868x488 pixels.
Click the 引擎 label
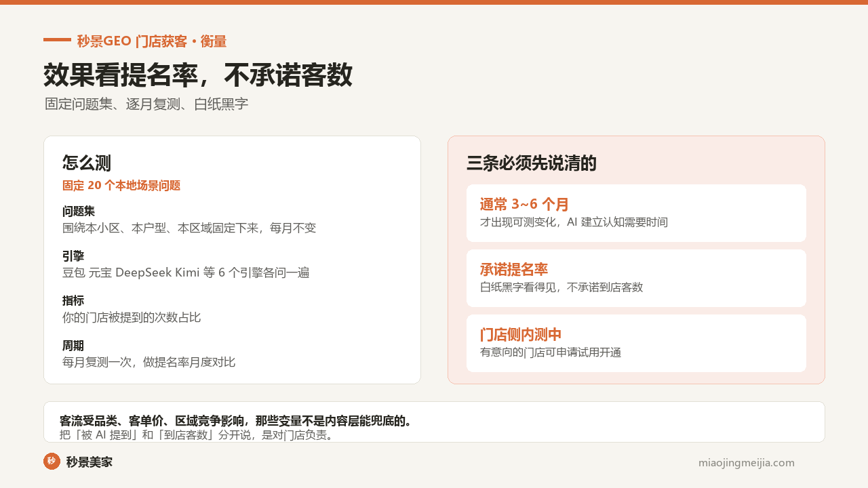[73, 256]
